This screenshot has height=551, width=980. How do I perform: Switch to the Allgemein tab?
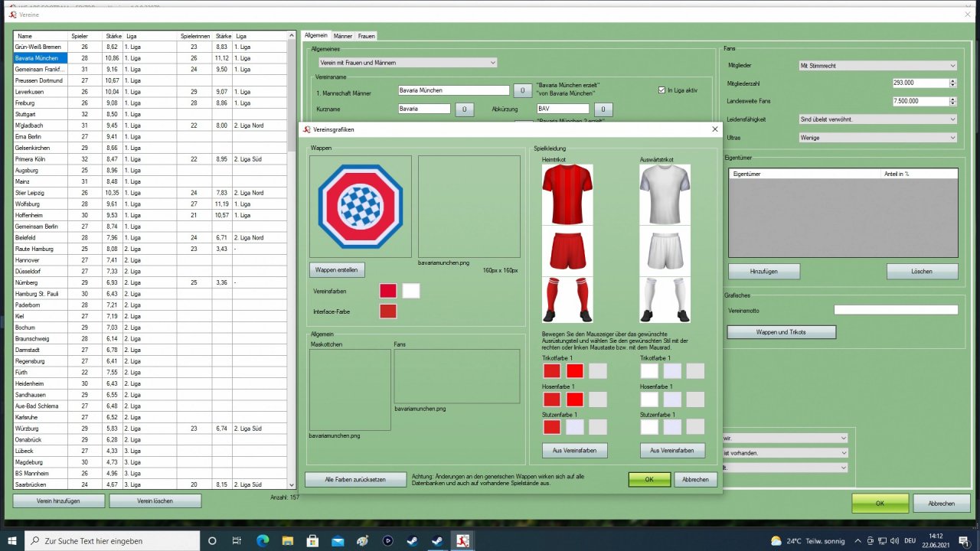316,36
